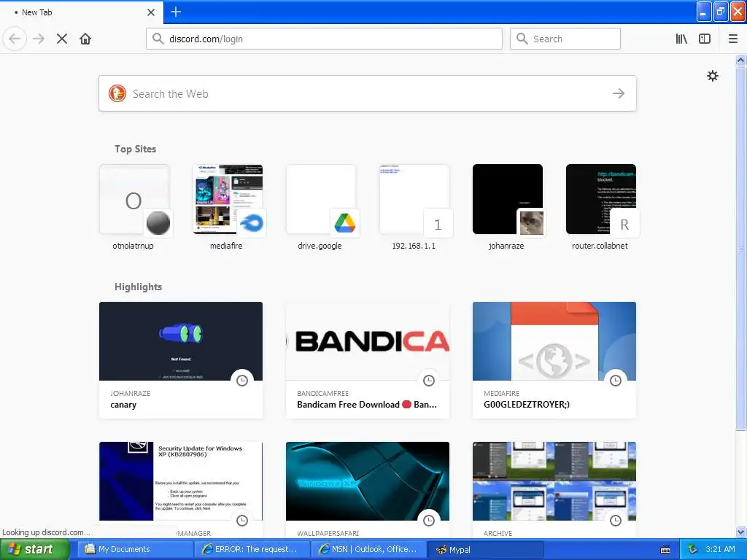
Task: Open the mediafire top site tile
Action: pyautogui.click(x=228, y=207)
